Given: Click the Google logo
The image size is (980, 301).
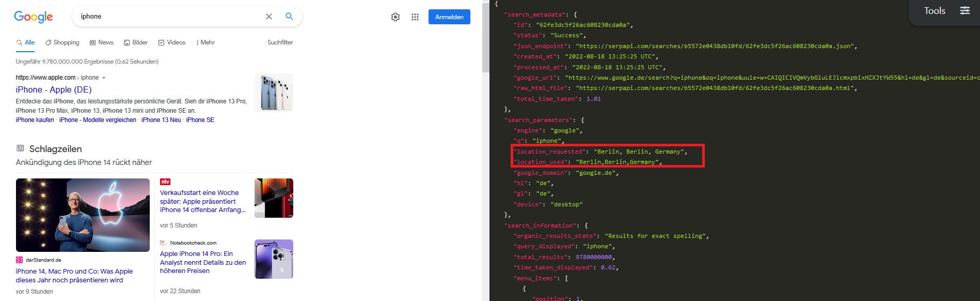Looking at the screenshot, I should (x=33, y=17).
